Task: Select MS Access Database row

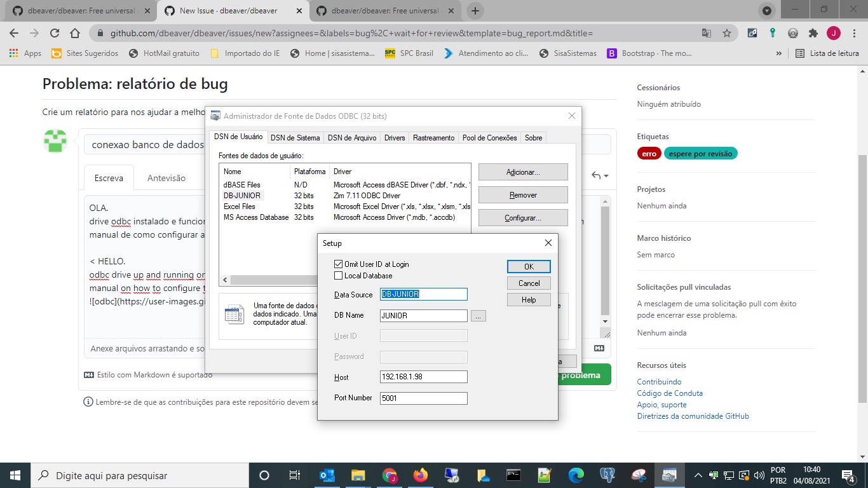Action: point(344,217)
